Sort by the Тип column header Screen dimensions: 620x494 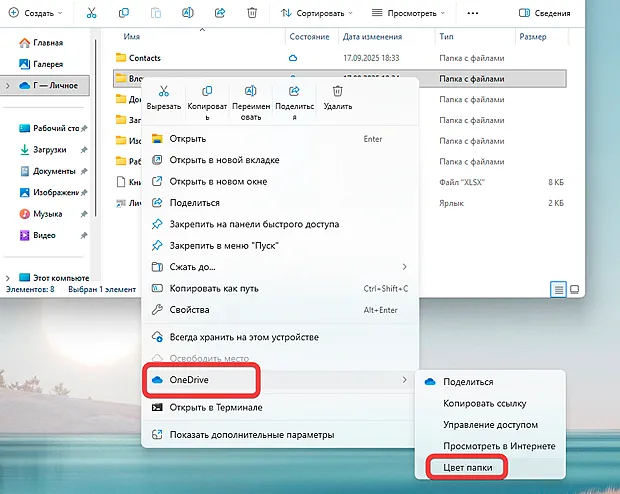[446, 36]
